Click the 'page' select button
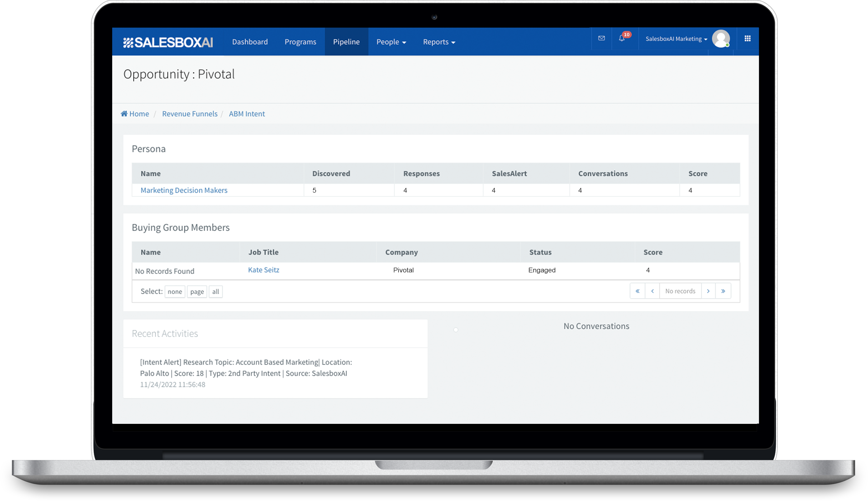The width and height of the screenshot is (868, 501). (197, 291)
